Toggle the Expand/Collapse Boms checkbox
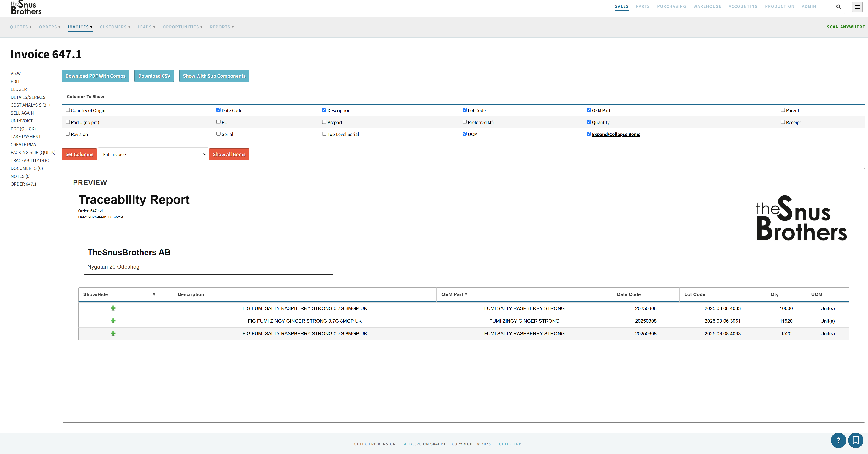868x454 pixels. (589, 134)
